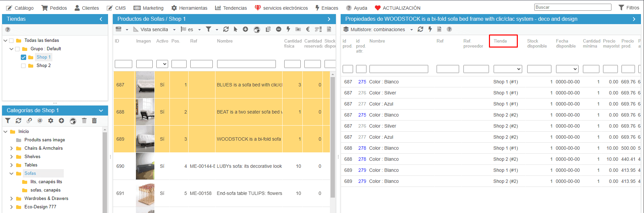The image size is (644, 213).
Task: Open help in Tiendas panel
Action: (x=8, y=29)
